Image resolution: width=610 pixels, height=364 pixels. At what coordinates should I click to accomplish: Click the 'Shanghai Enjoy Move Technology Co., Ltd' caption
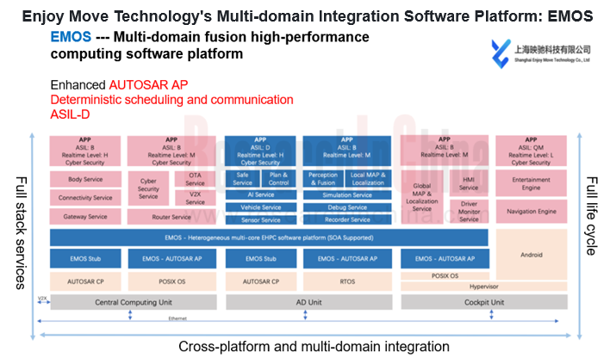(x=552, y=60)
